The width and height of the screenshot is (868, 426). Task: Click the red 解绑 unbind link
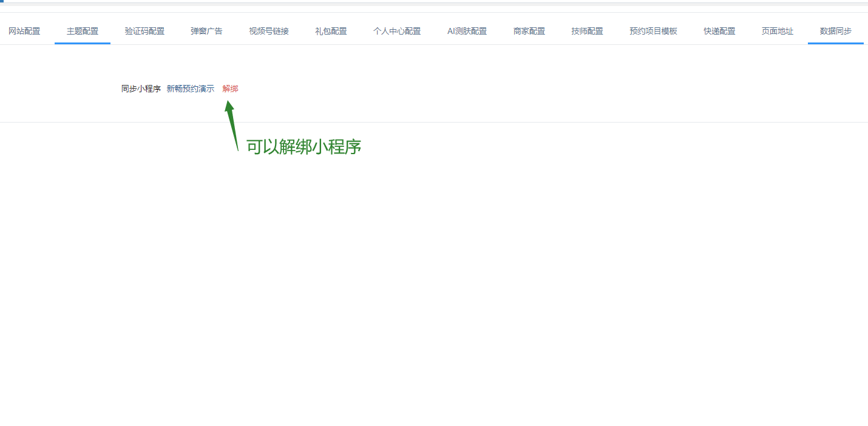click(x=230, y=89)
